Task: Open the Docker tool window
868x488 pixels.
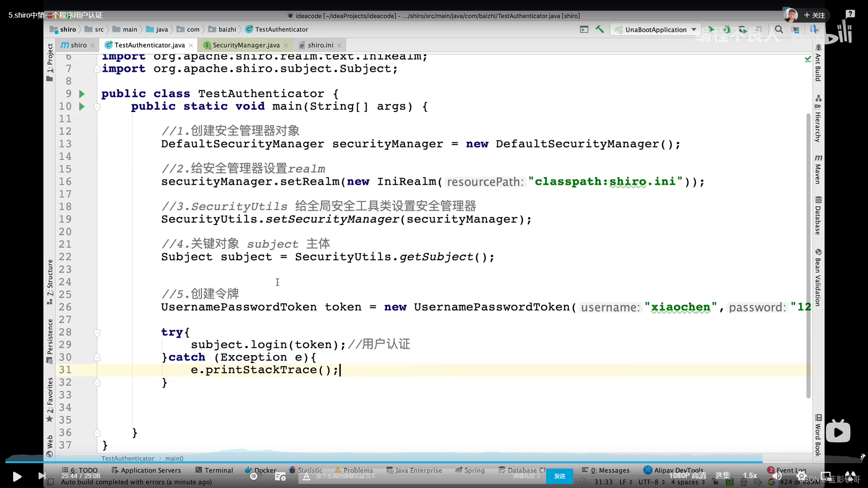Action: coord(260,470)
